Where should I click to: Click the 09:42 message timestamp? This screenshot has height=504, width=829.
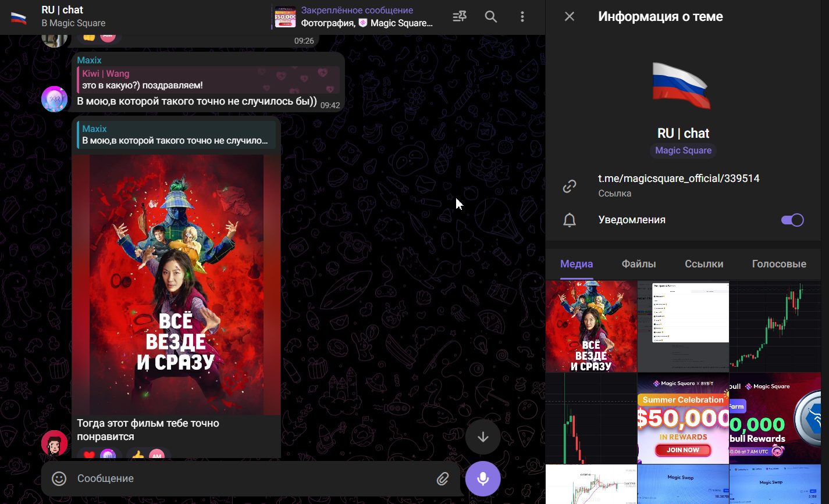330,105
